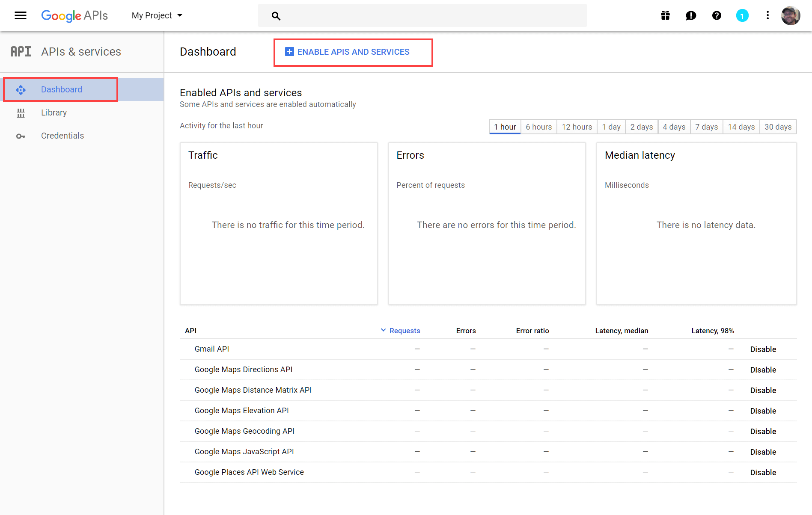This screenshot has height=515, width=812.
Task: Open the help question mark icon
Action: pos(717,16)
